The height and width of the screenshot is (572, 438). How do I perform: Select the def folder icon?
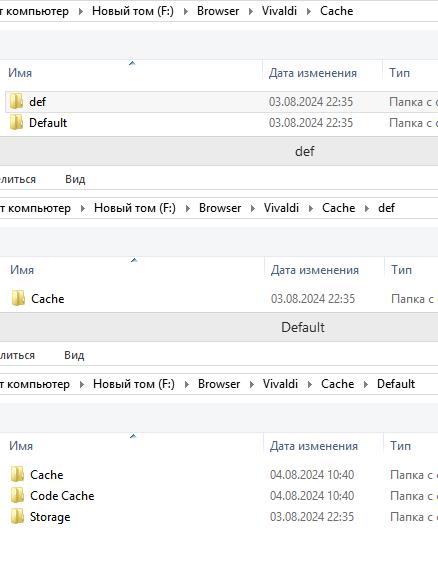click(x=16, y=101)
